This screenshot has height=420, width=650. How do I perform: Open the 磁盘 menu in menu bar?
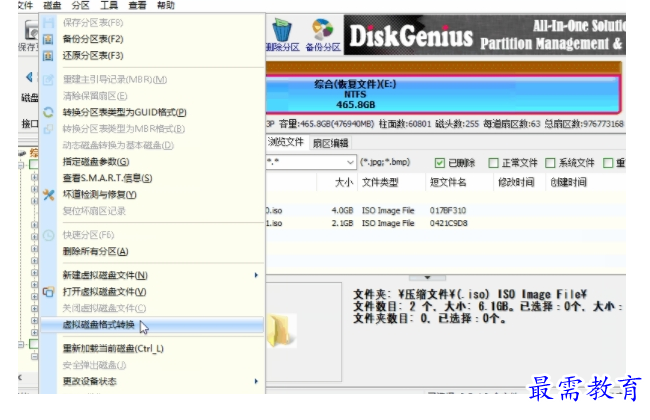click(52, 5)
